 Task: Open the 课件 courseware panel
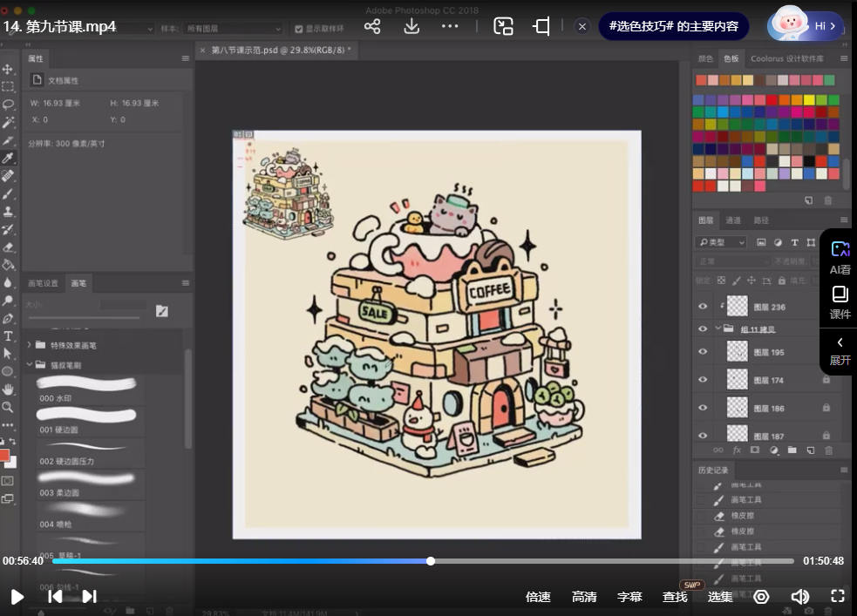pos(840,301)
